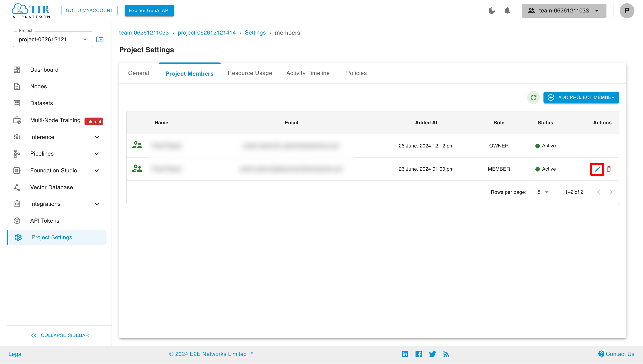The height and width of the screenshot is (364, 643).
Task: Click Explore GenAI API button
Action: [149, 10]
